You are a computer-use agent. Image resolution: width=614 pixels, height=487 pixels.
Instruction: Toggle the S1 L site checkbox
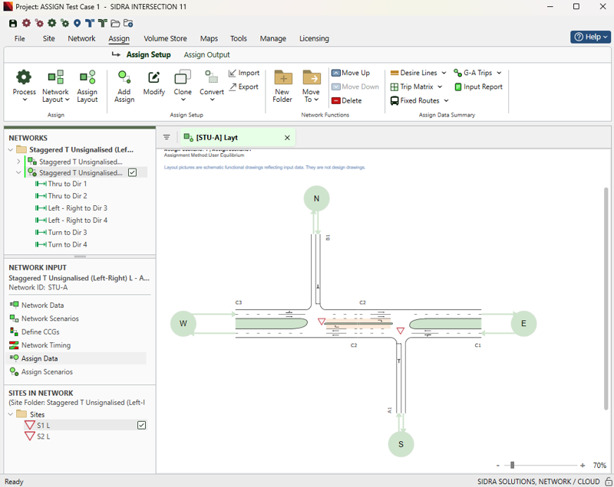[141, 425]
